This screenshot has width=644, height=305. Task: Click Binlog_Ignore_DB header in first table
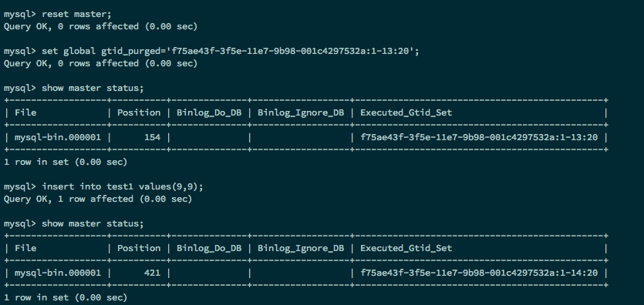(301, 112)
